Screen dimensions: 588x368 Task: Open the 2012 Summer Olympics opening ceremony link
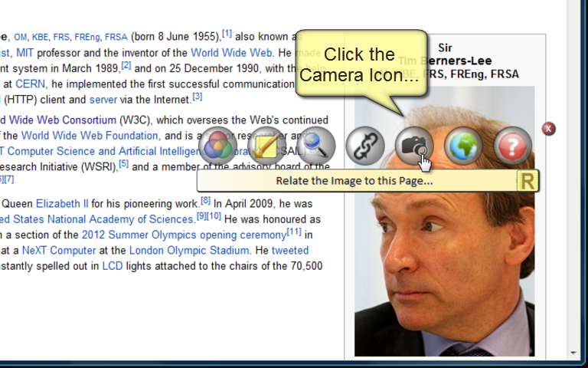(184, 235)
